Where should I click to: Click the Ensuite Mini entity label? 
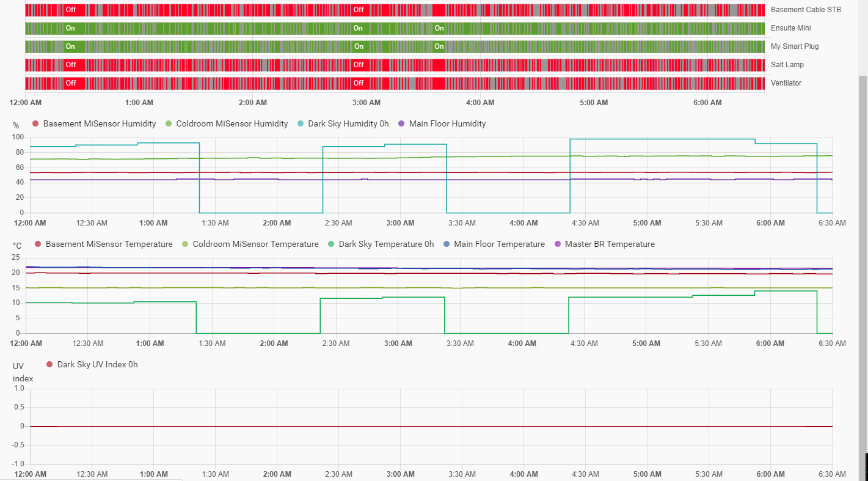point(791,28)
